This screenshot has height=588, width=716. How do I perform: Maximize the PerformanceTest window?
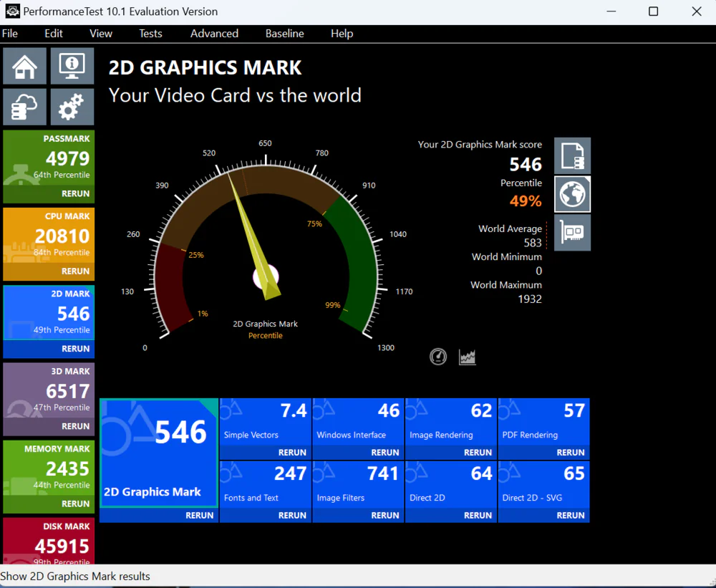coord(654,11)
